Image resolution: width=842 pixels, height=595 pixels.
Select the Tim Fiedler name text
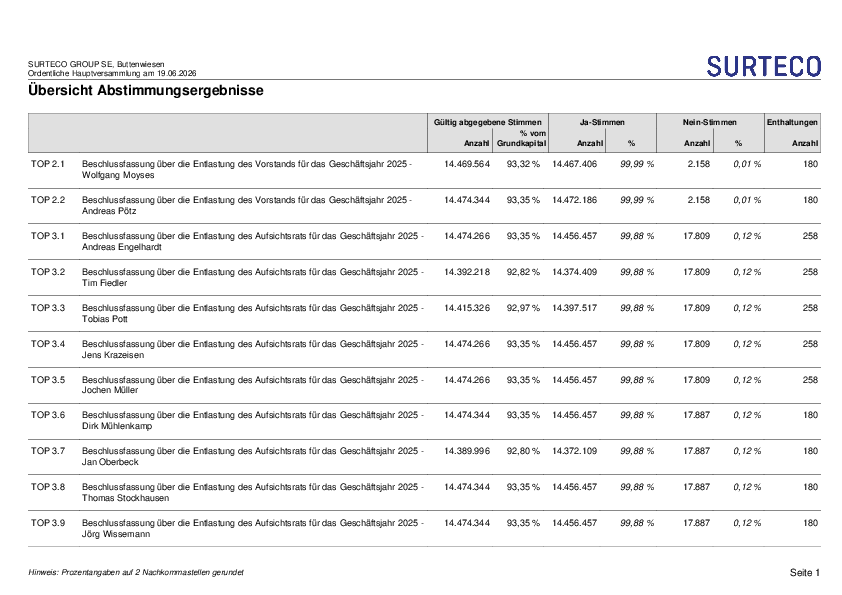point(104,283)
